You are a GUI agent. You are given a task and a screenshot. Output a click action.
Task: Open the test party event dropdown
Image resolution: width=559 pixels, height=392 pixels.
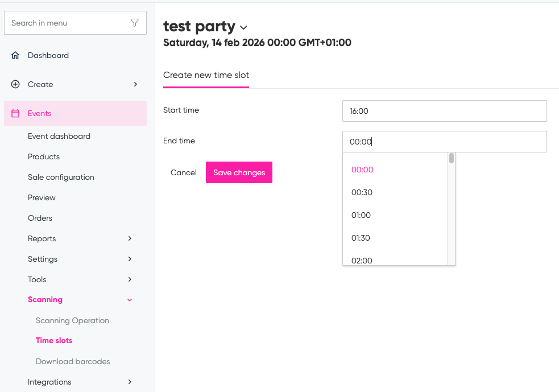[244, 27]
